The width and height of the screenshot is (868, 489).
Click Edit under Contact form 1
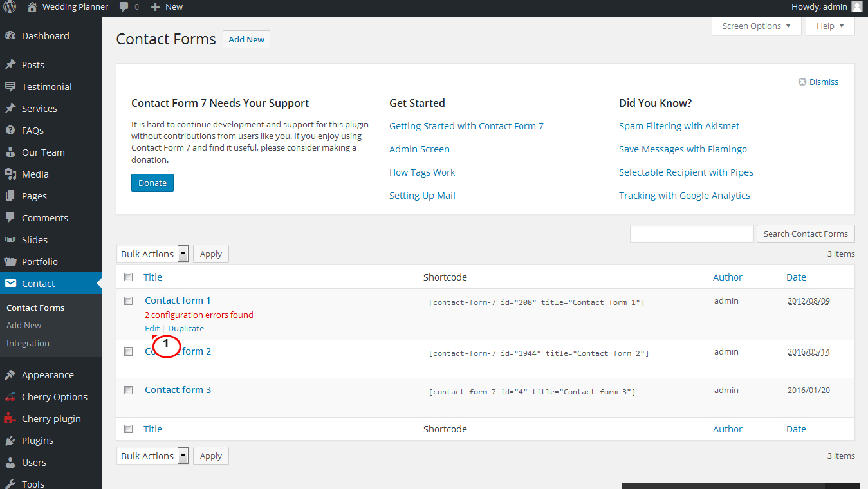(152, 328)
